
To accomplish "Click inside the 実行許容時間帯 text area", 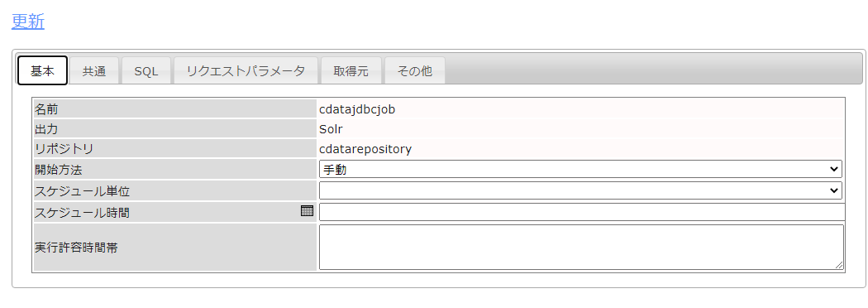I will (x=581, y=247).
